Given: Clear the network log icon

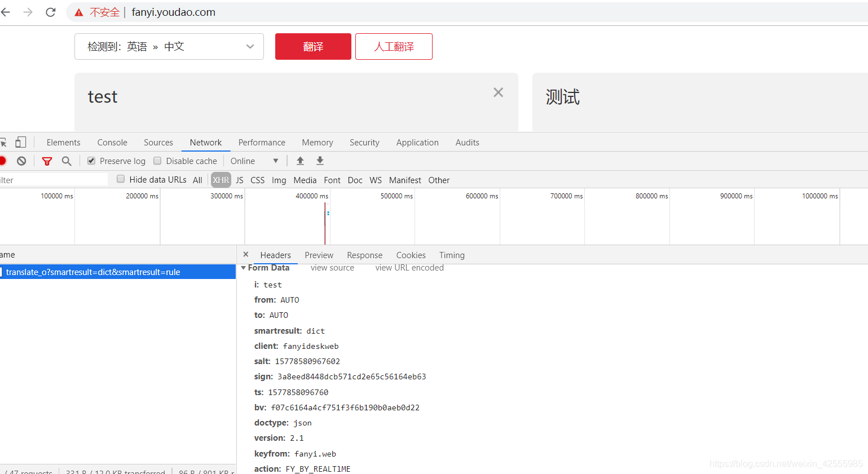Looking at the screenshot, I should click(21, 161).
